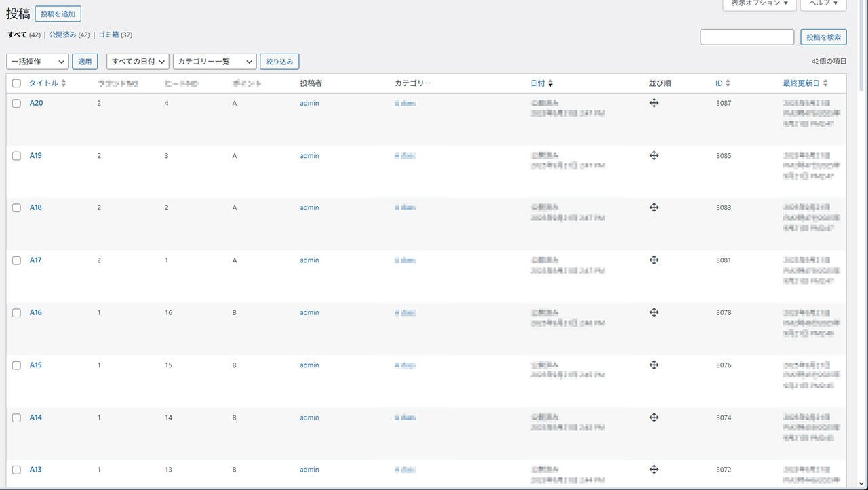The width and height of the screenshot is (868, 490).
Task: Click the reorder handle for post A15
Action: [x=654, y=365]
